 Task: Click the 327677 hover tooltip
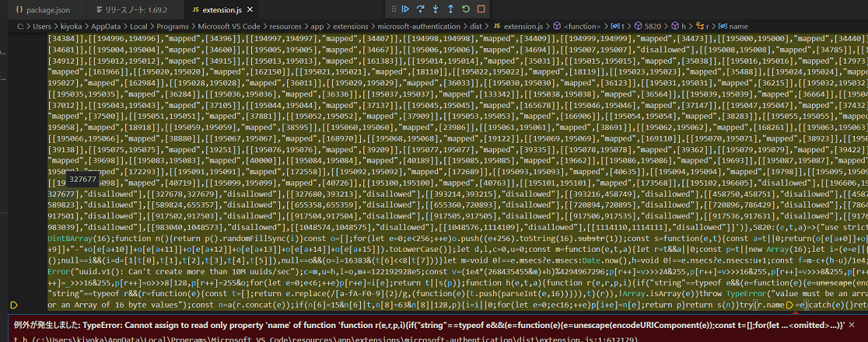[82, 180]
